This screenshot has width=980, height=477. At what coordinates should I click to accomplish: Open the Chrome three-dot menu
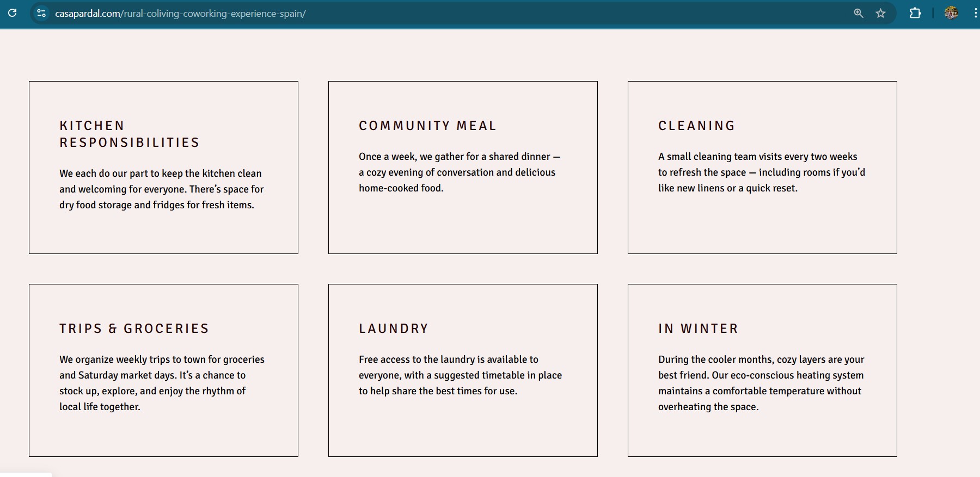point(975,14)
